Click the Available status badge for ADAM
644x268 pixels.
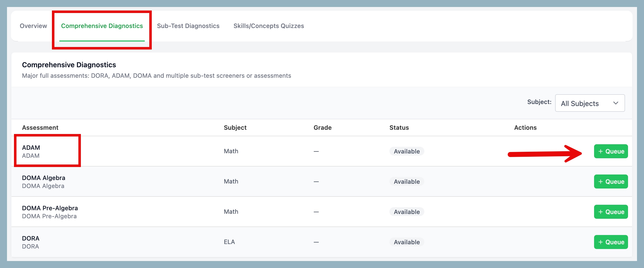tap(407, 151)
